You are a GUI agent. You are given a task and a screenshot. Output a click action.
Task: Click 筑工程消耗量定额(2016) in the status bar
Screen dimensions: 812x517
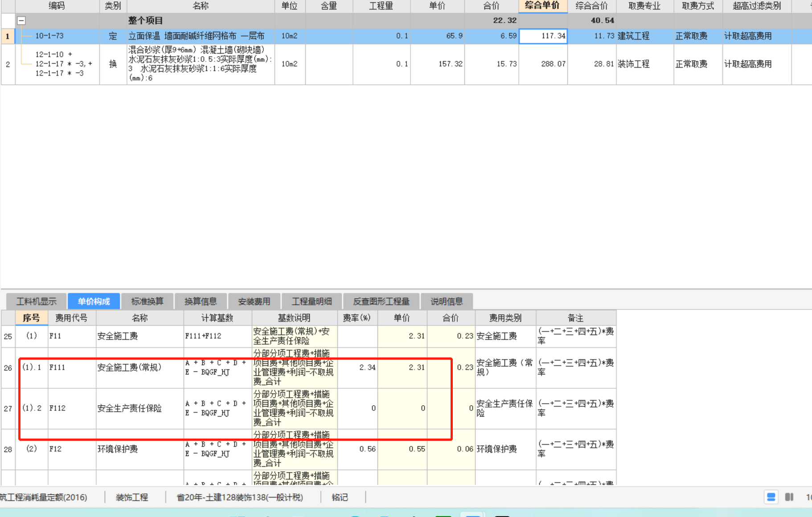pos(44,497)
